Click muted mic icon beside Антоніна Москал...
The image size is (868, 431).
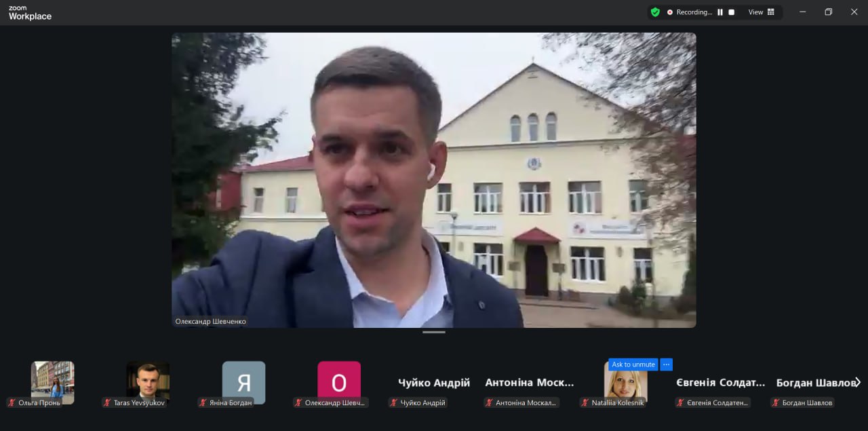[x=489, y=402]
